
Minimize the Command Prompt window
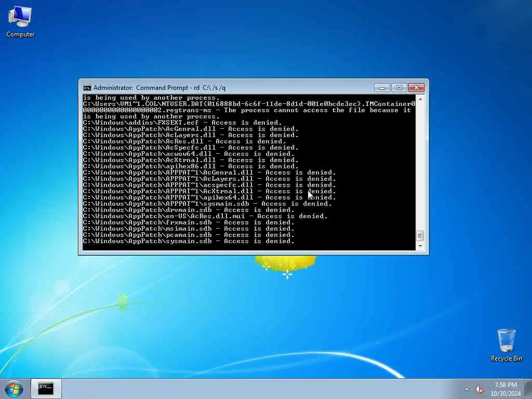tap(382, 88)
